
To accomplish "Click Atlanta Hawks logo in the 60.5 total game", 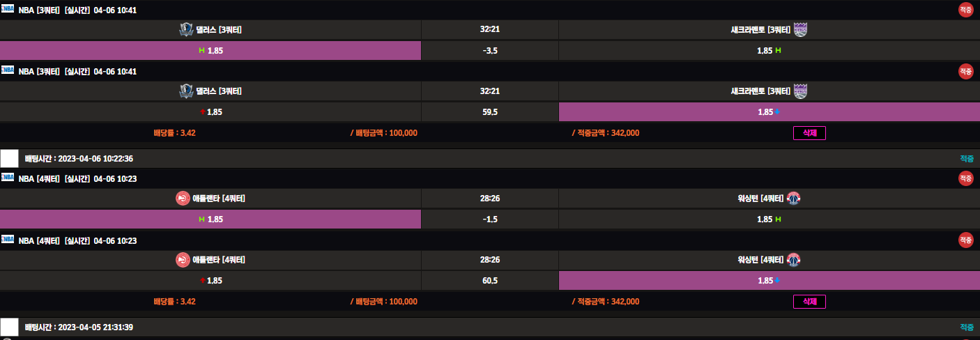I will [183, 260].
